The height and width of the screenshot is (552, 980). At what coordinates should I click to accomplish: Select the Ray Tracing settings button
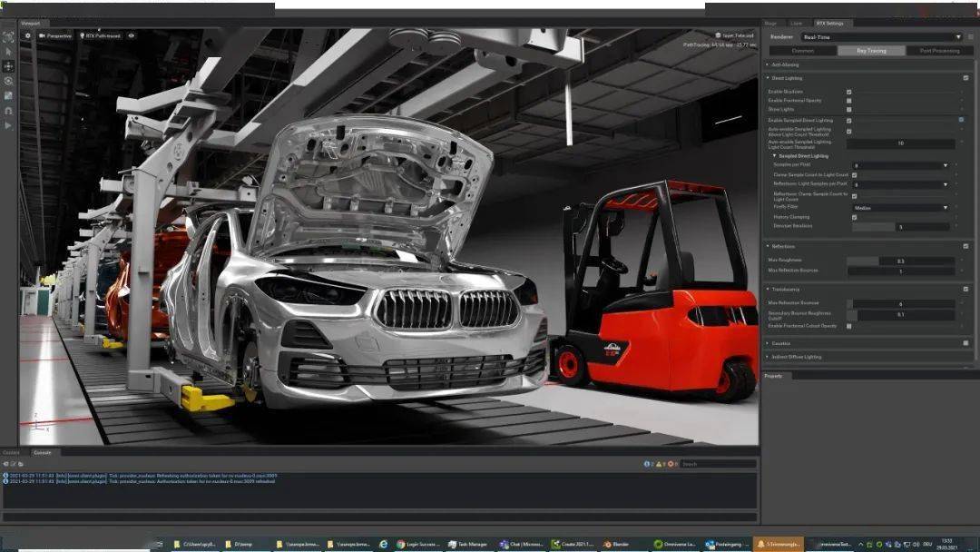(x=871, y=51)
